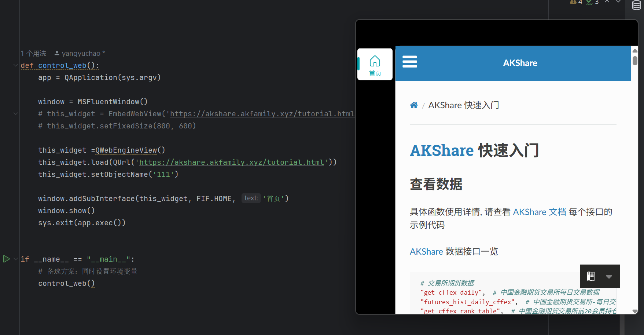
Task: Click the web page scrollbar thumb
Action: click(635, 61)
